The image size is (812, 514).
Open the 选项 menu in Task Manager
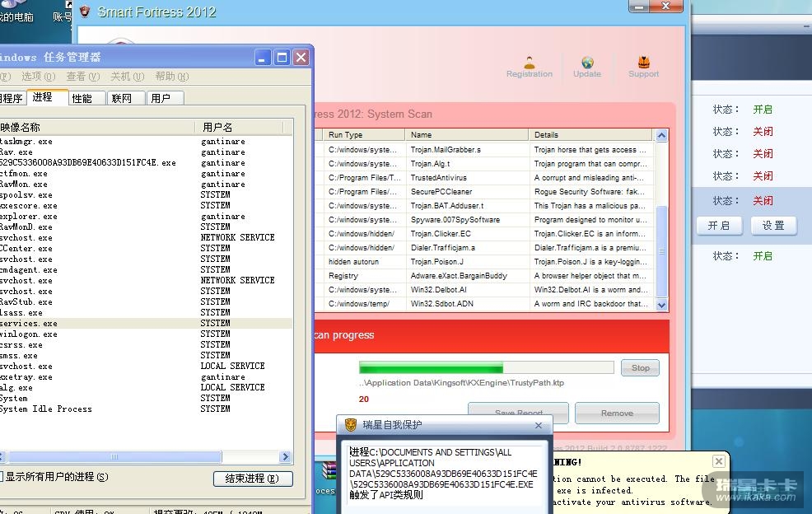39,77
